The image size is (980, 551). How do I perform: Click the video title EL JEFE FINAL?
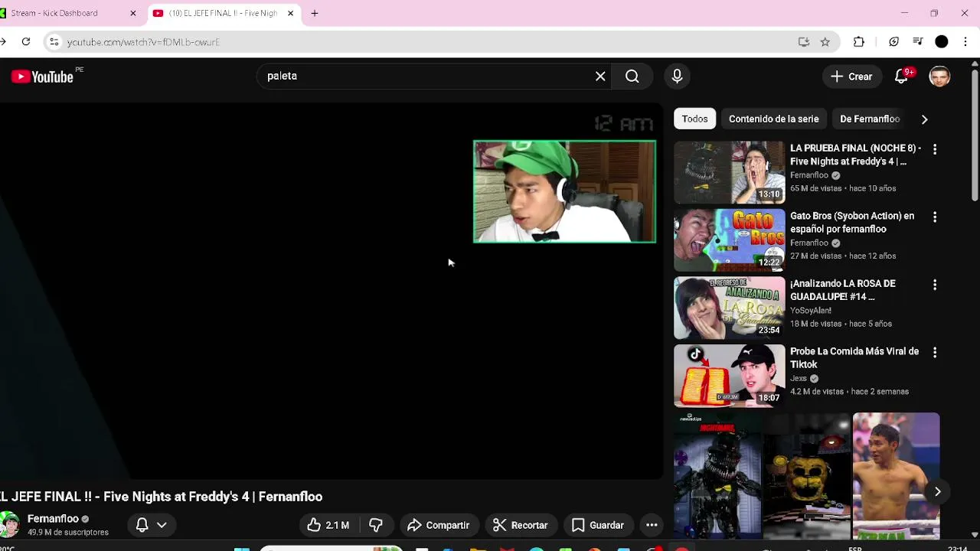click(x=161, y=497)
